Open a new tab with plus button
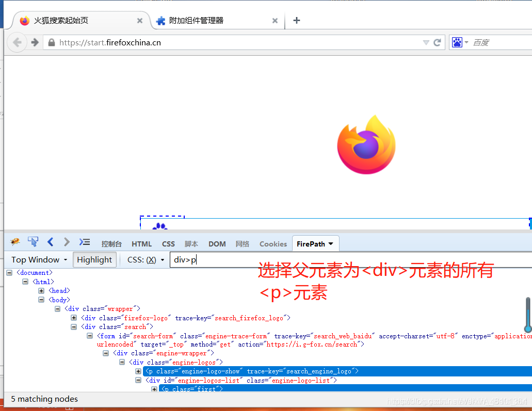The image size is (532, 411). 297,20
